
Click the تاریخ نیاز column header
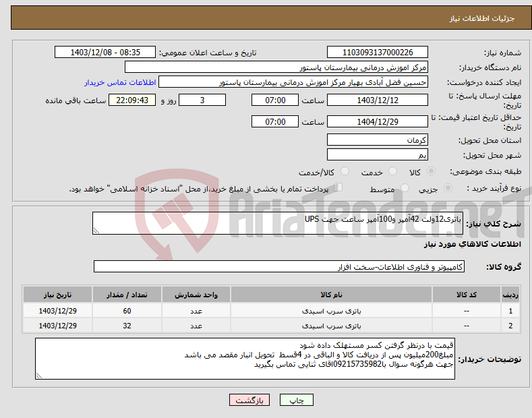click(57, 295)
